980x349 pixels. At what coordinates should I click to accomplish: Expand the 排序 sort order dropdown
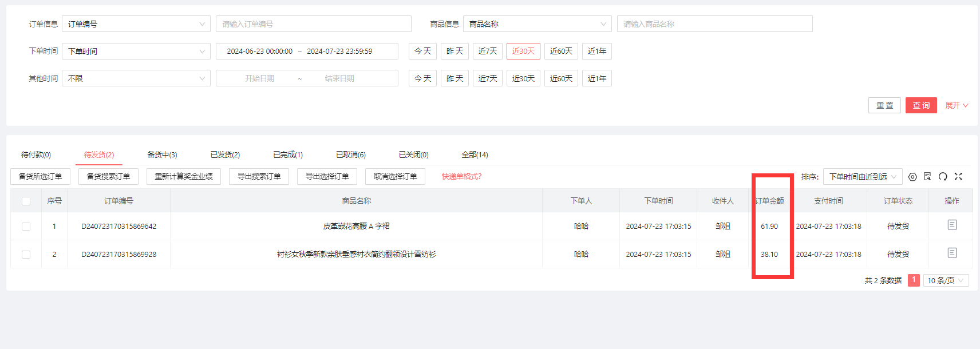(x=863, y=177)
